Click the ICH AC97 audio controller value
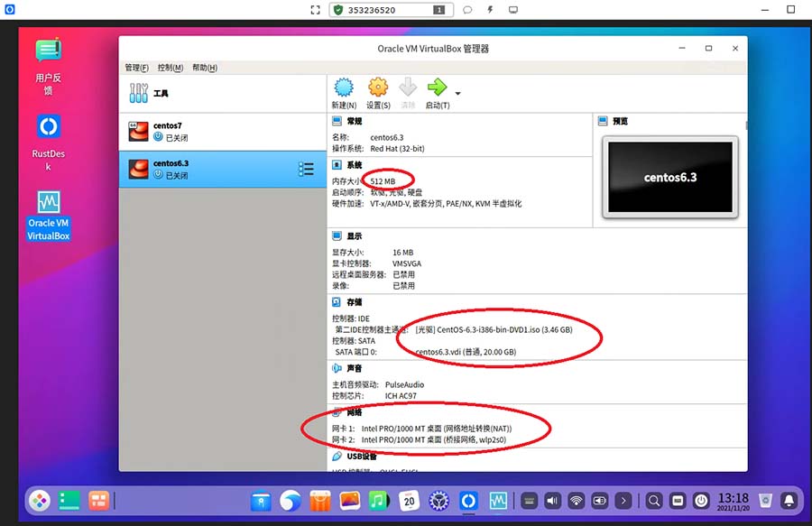The height and width of the screenshot is (526, 812). [x=401, y=396]
